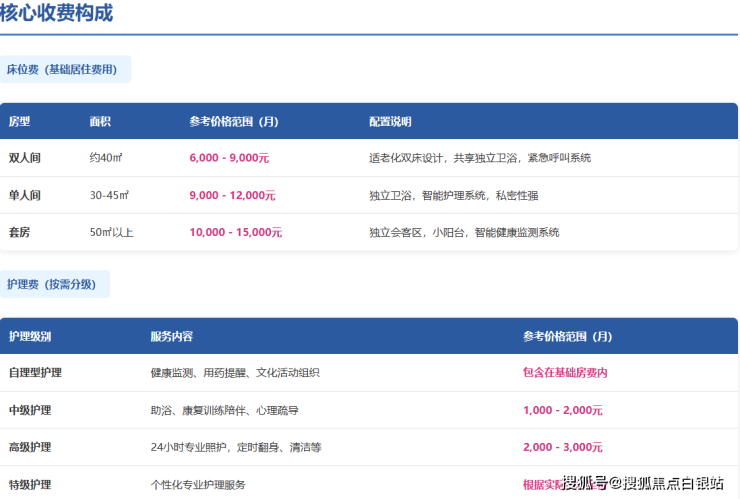Click the 房型 column header
Image resolution: width=740 pixels, height=499 pixels.
click(x=20, y=122)
